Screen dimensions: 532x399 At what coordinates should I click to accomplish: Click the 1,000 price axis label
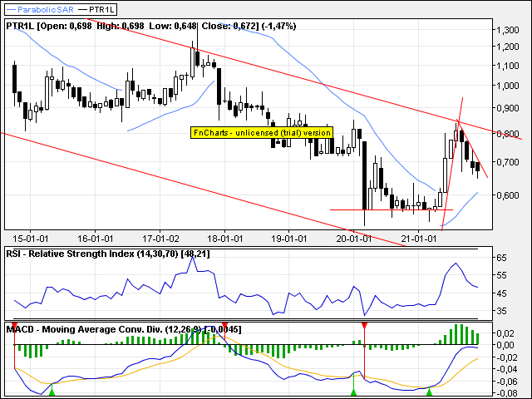508,86
